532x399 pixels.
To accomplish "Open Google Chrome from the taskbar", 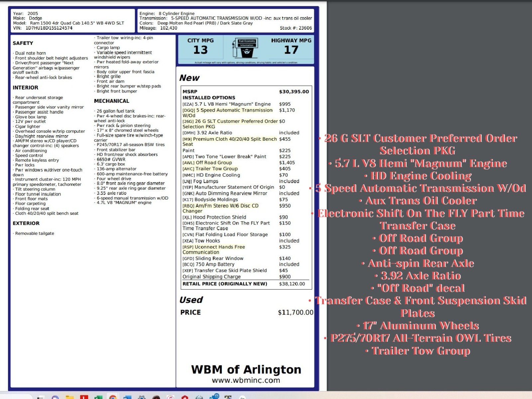I will click(113, 397).
